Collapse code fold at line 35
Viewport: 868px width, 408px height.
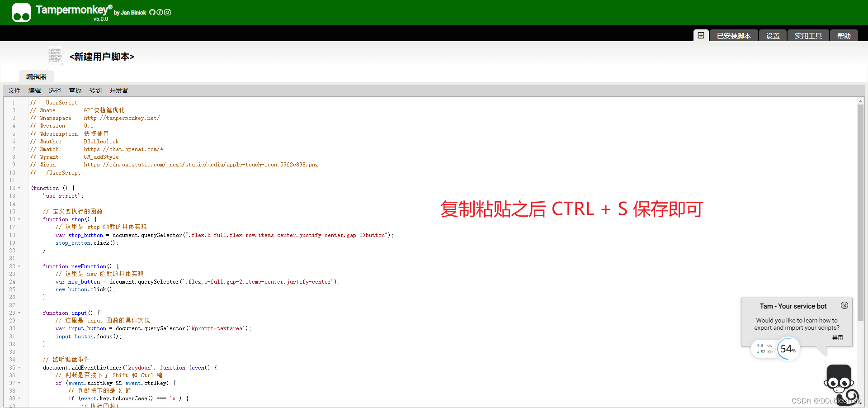[19, 368]
